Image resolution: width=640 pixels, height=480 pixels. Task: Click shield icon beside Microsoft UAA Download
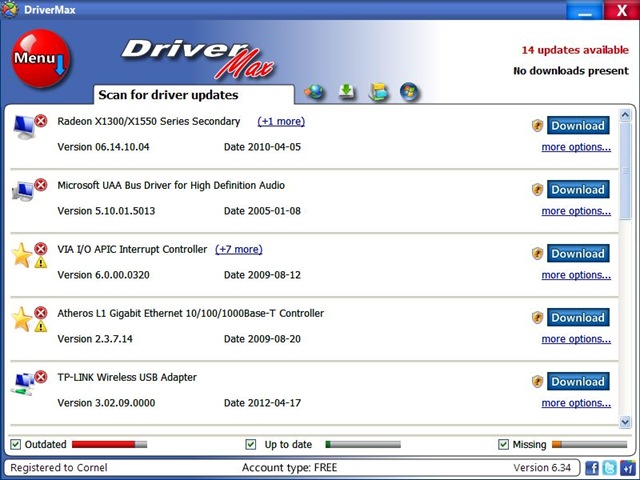538,189
